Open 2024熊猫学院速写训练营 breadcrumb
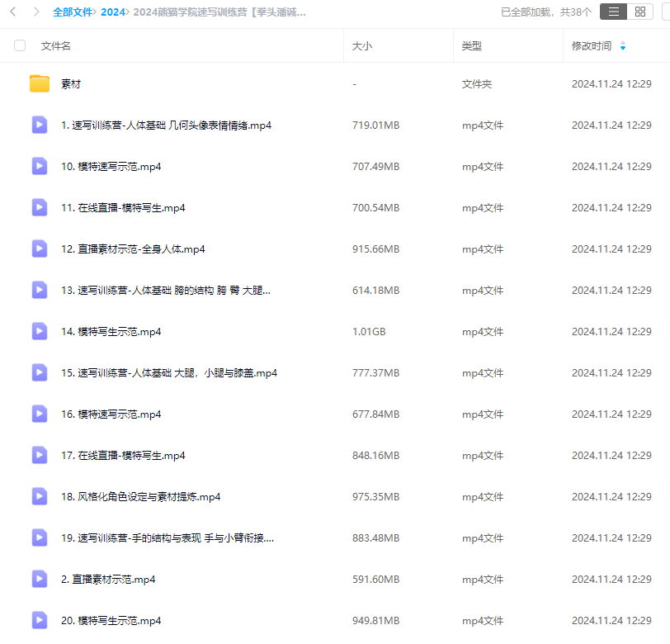Viewport: 670px width, 644px height. [219, 12]
